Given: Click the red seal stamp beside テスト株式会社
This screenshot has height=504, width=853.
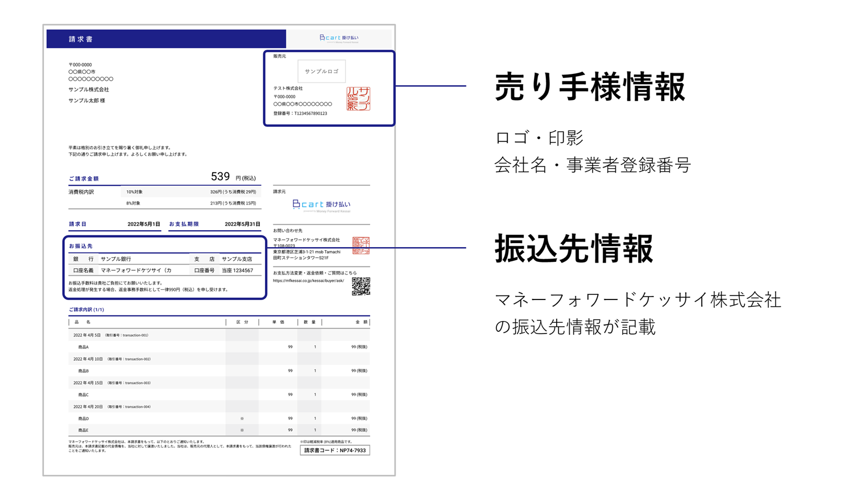Looking at the screenshot, I should click(358, 99).
